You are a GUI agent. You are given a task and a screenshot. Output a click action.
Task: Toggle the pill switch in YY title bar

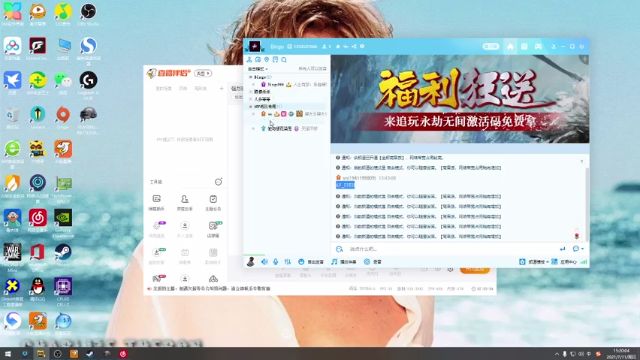click(x=491, y=47)
